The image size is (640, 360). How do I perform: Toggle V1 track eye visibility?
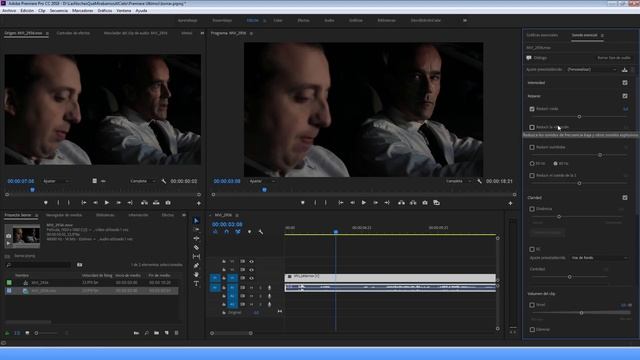point(251,278)
